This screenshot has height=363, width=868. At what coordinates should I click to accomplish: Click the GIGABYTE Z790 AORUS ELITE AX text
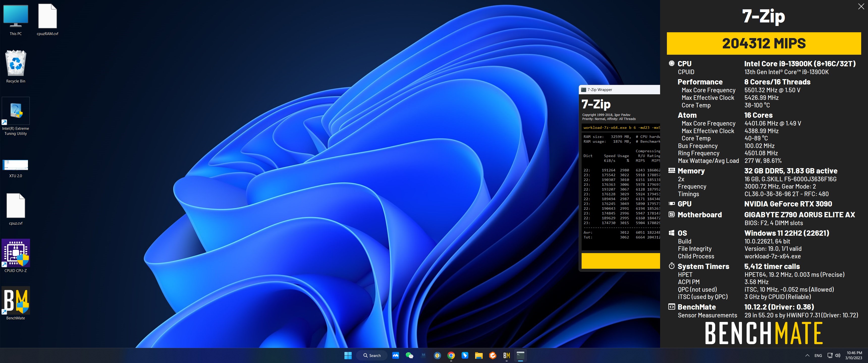(x=800, y=215)
